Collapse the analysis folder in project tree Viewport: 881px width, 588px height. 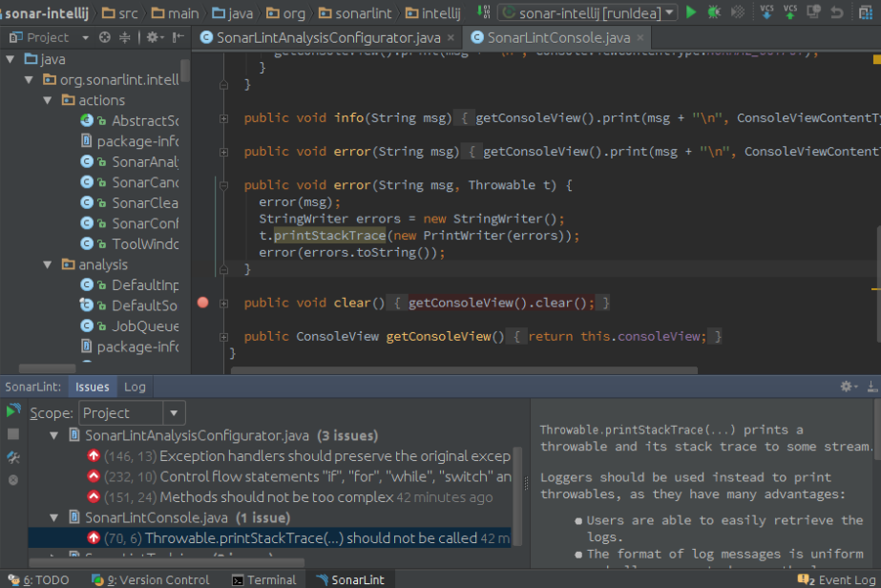pyautogui.click(x=48, y=264)
